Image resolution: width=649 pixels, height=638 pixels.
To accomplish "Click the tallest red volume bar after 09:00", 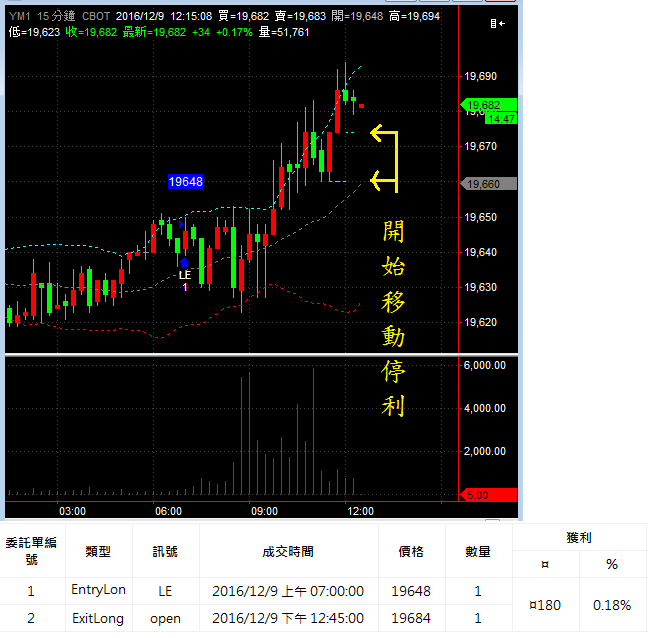I will tap(313, 431).
